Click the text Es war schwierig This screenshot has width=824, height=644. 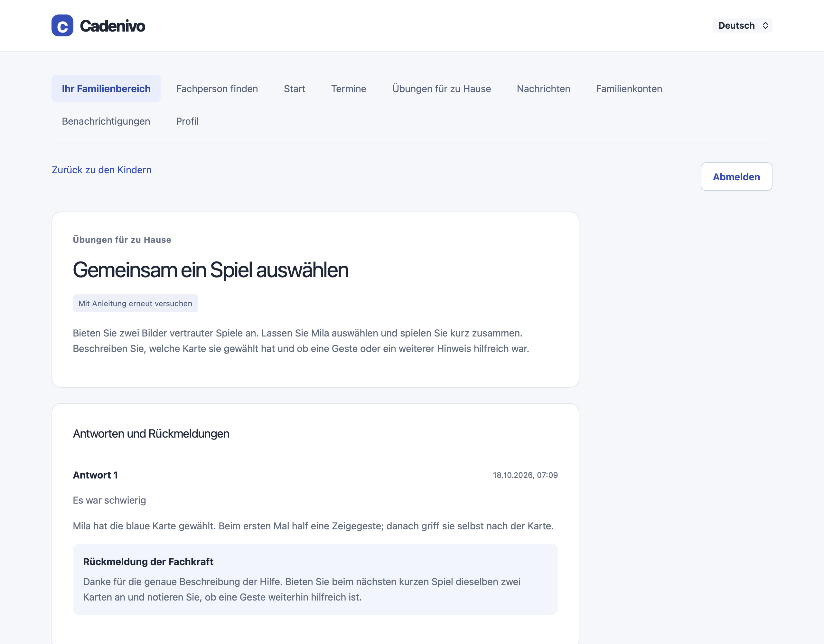coord(109,500)
